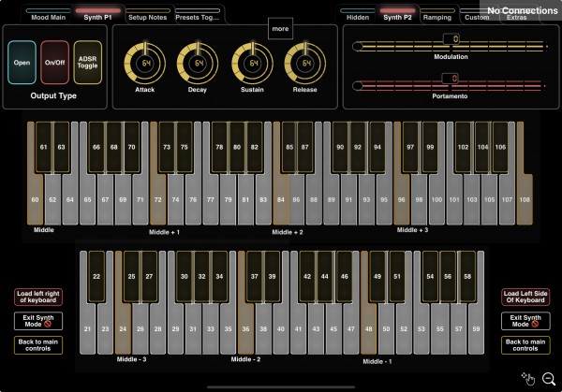Toggle the On/Off output type button
562x392 pixels.
pos(55,63)
